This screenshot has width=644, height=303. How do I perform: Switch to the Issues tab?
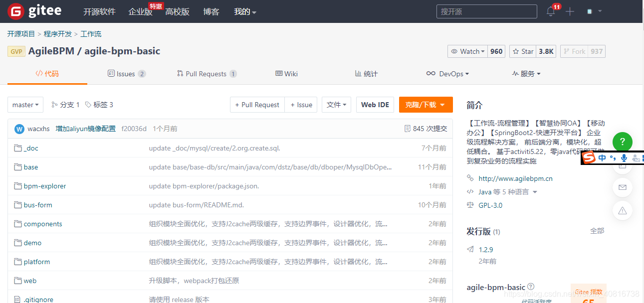(x=127, y=74)
